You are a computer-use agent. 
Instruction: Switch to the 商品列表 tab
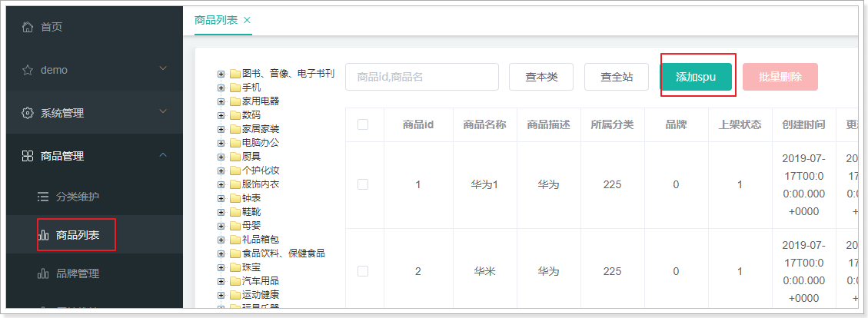216,20
